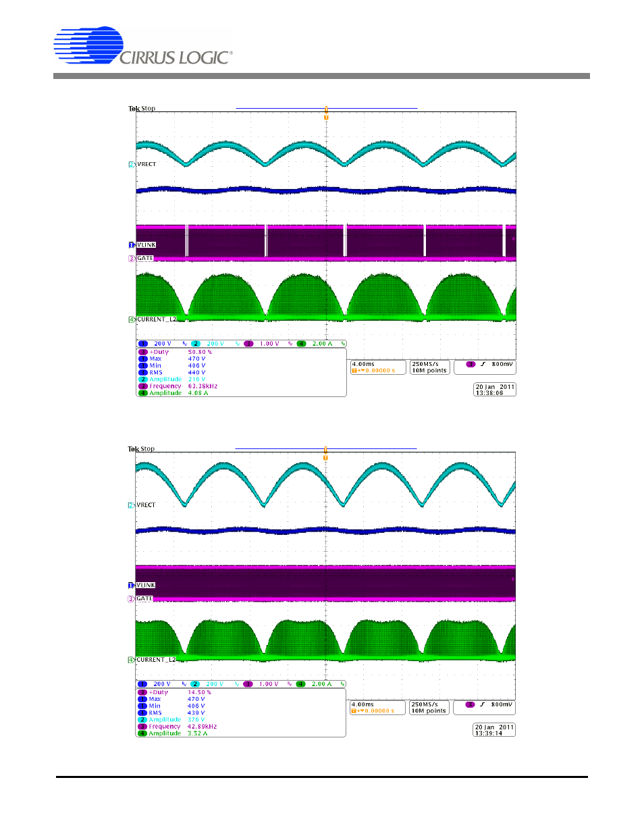The height and width of the screenshot is (834, 644).
Task: Click the "+Duty 14.50 %" measurement
Action: point(175,692)
